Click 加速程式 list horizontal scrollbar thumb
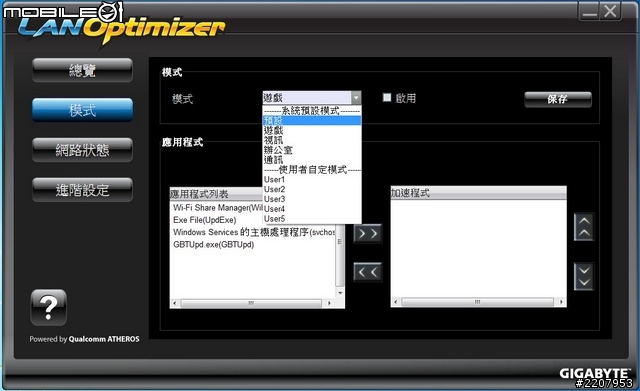 point(478,302)
